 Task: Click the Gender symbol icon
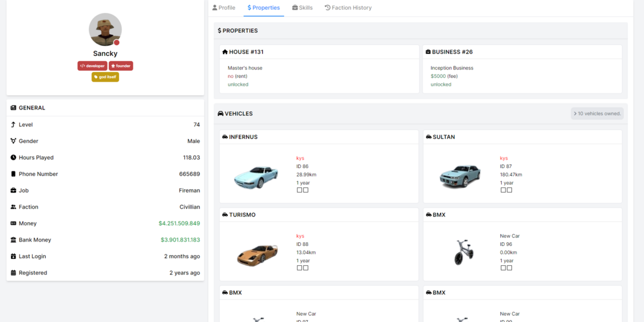pos(13,141)
